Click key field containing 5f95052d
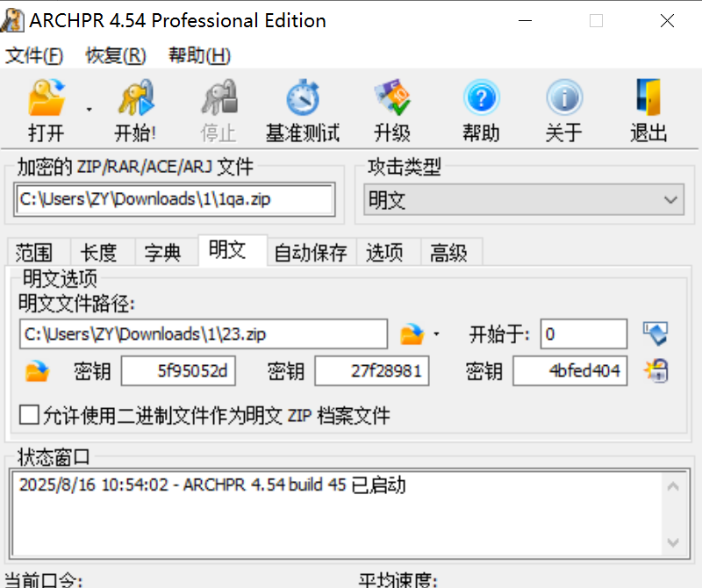This screenshot has height=588, width=702. click(x=178, y=371)
